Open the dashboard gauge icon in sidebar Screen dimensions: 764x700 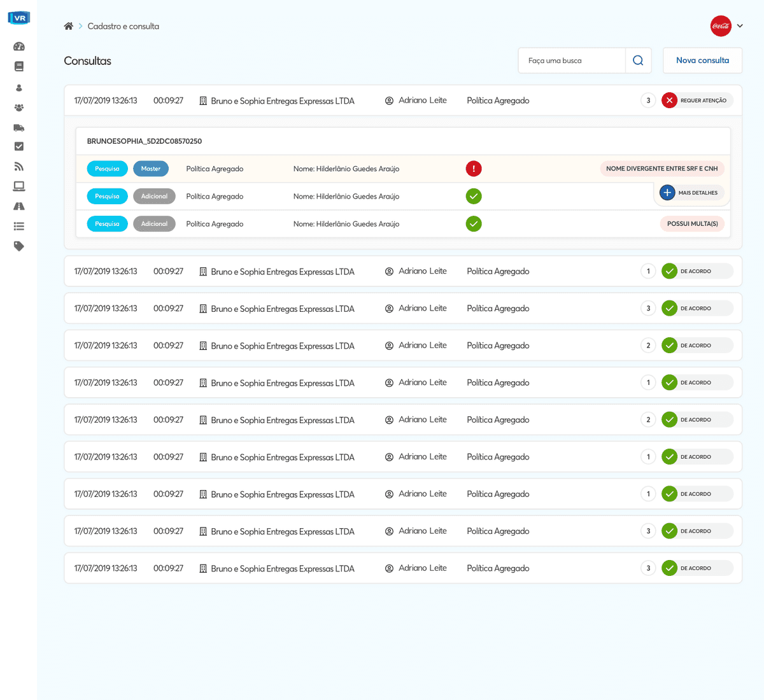click(18, 46)
